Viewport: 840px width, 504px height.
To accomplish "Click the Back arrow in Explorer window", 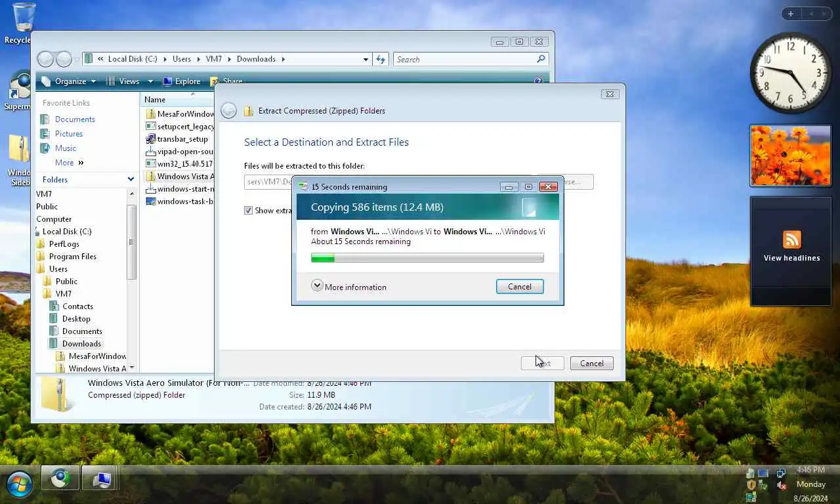I will click(45, 59).
